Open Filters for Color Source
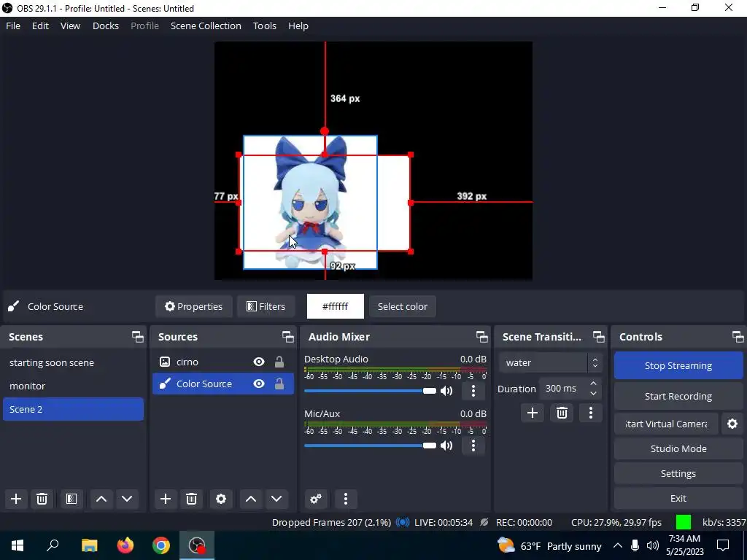 (x=266, y=307)
